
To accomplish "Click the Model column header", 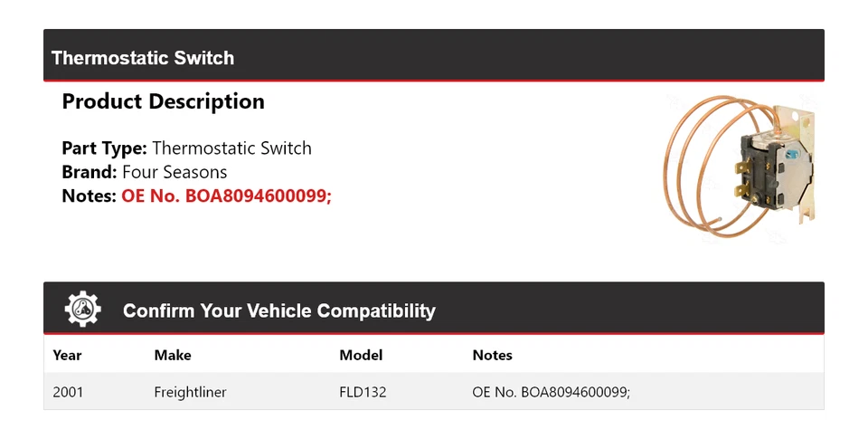I will 361,355.
